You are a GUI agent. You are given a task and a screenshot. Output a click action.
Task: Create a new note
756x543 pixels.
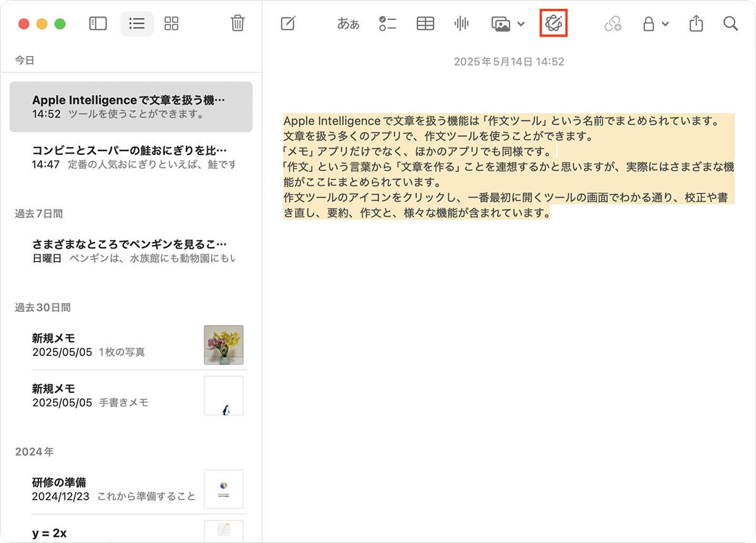pos(288,24)
